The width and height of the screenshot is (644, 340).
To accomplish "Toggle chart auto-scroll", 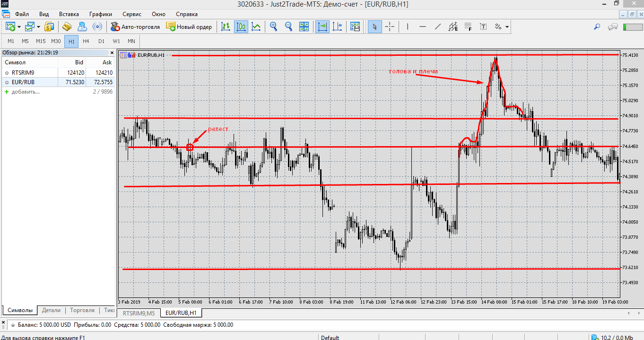I will 322,26.
